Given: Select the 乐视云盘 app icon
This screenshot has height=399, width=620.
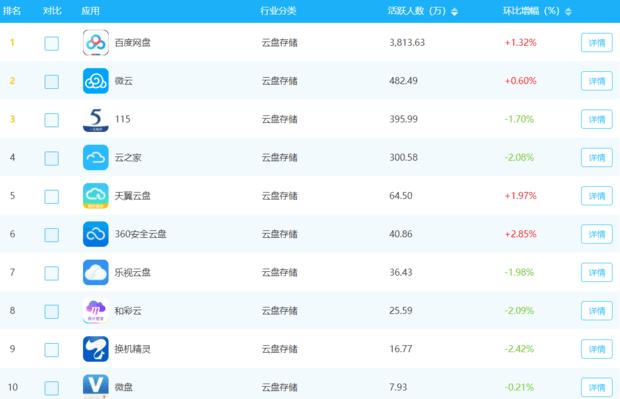Looking at the screenshot, I should [96, 272].
